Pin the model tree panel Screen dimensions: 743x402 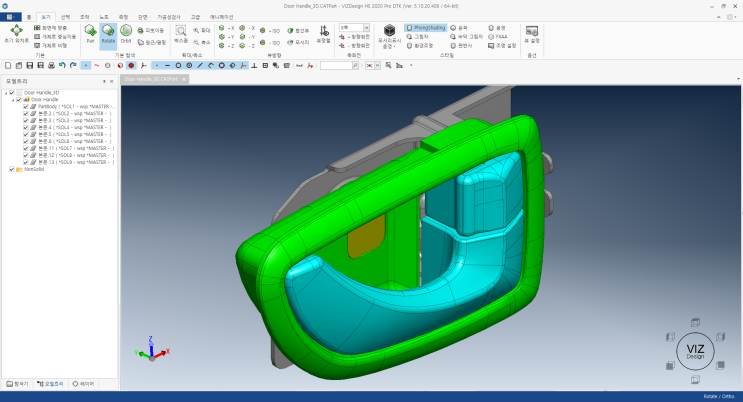pos(104,82)
